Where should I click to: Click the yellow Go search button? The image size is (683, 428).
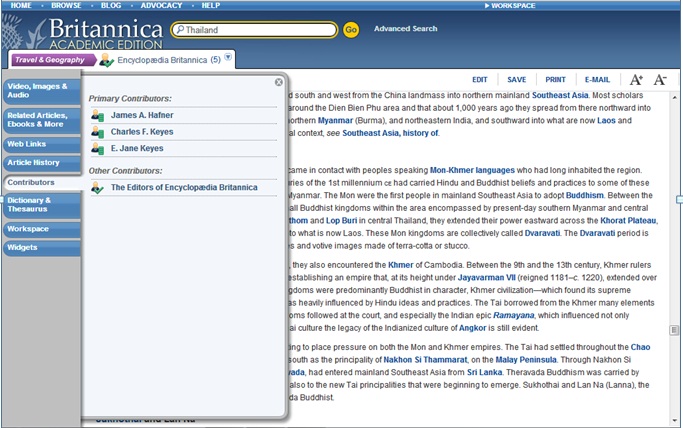click(x=351, y=30)
